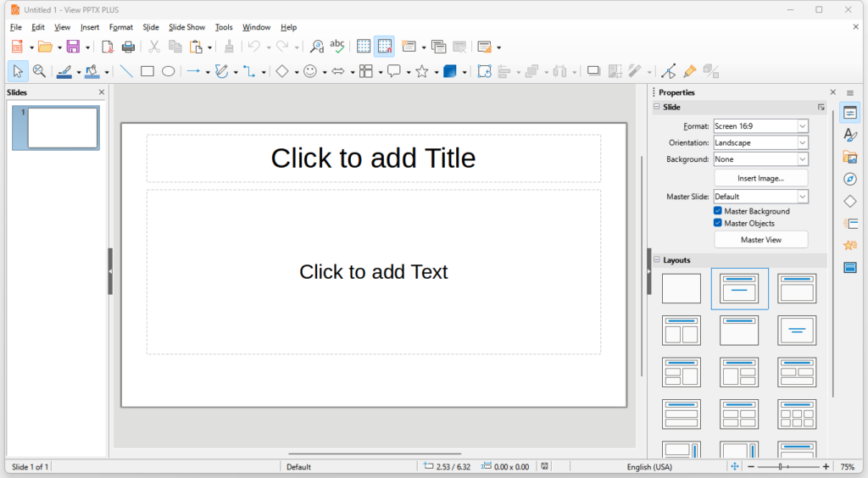Toggle the Display Grid toolbar icon
The width and height of the screenshot is (868, 478).
coord(364,47)
